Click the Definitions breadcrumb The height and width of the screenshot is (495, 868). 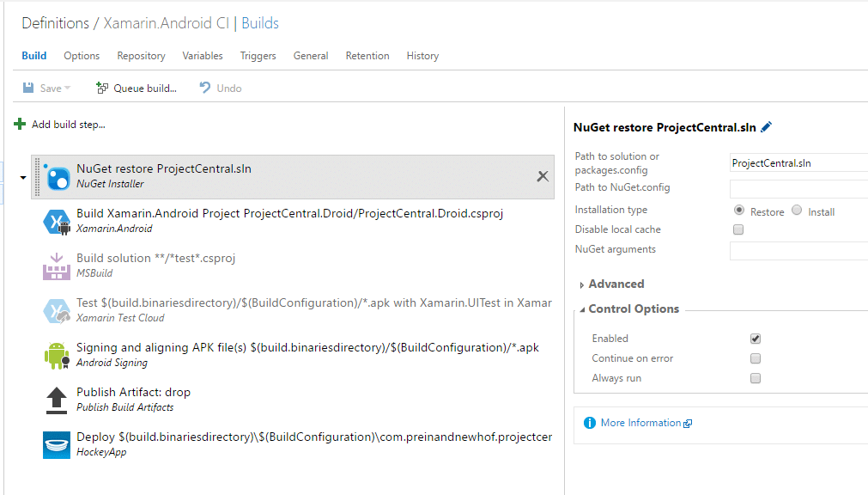[55, 22]
